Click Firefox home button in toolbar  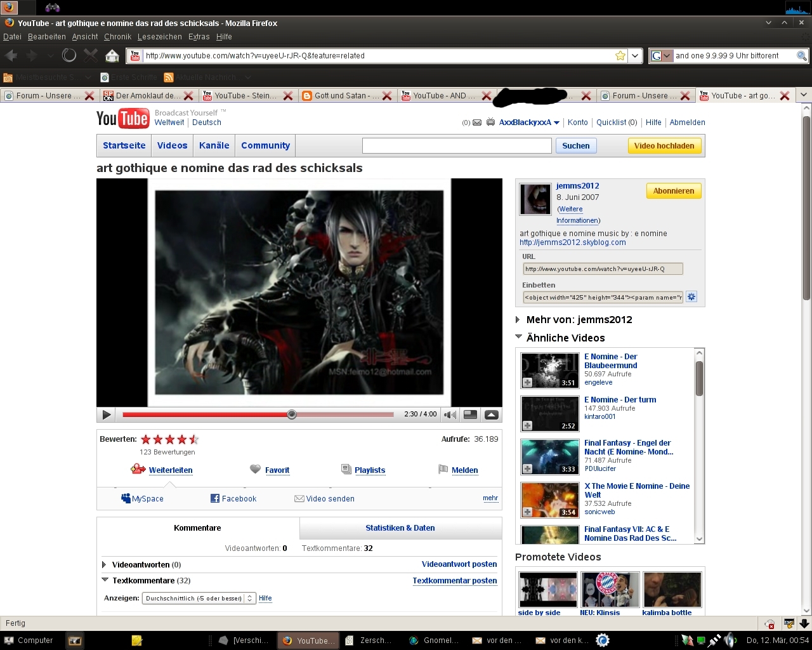point(112,56)
